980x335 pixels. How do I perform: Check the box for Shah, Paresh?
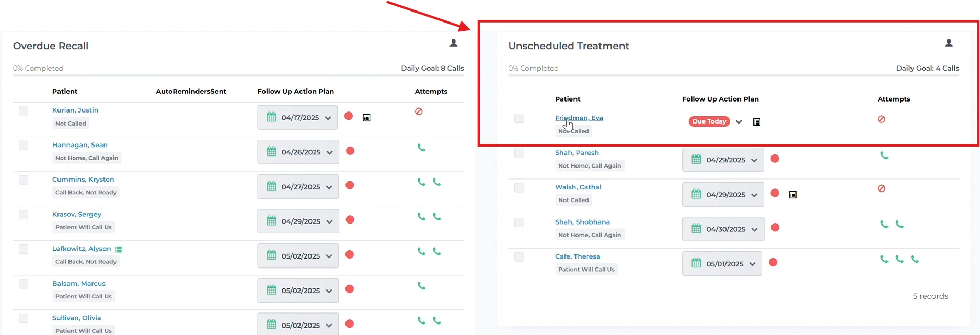click(518, 153)
